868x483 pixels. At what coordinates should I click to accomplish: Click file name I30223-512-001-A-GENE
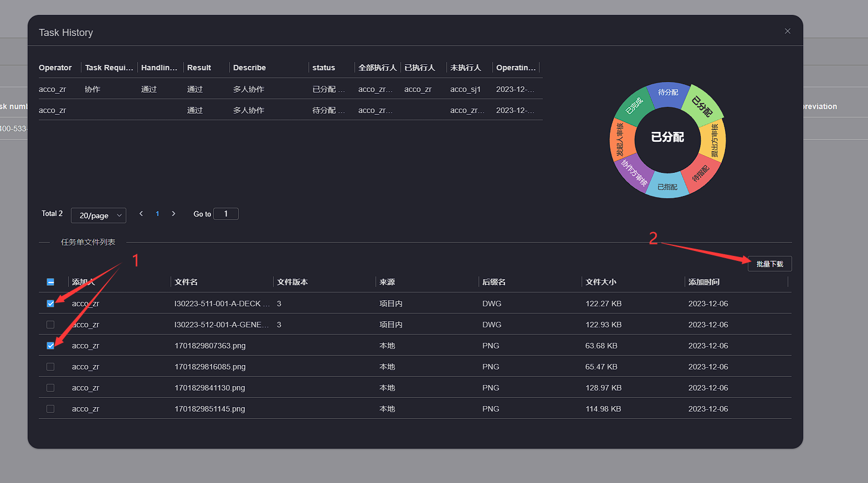point(222,325)
